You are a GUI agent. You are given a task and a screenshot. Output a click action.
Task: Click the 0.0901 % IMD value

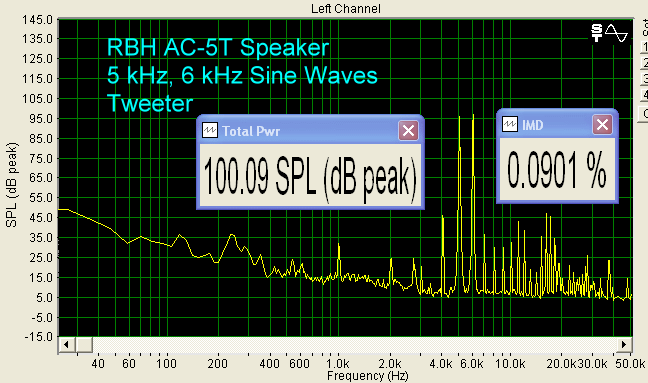tap(557, 169)
